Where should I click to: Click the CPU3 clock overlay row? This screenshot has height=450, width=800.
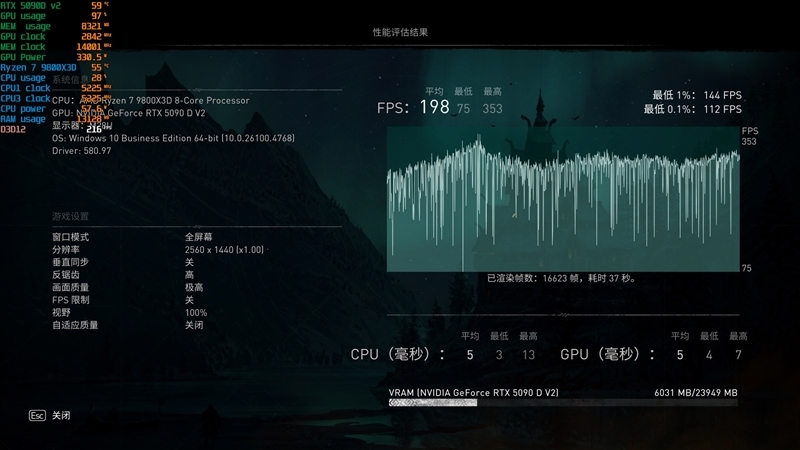(55, 98)
